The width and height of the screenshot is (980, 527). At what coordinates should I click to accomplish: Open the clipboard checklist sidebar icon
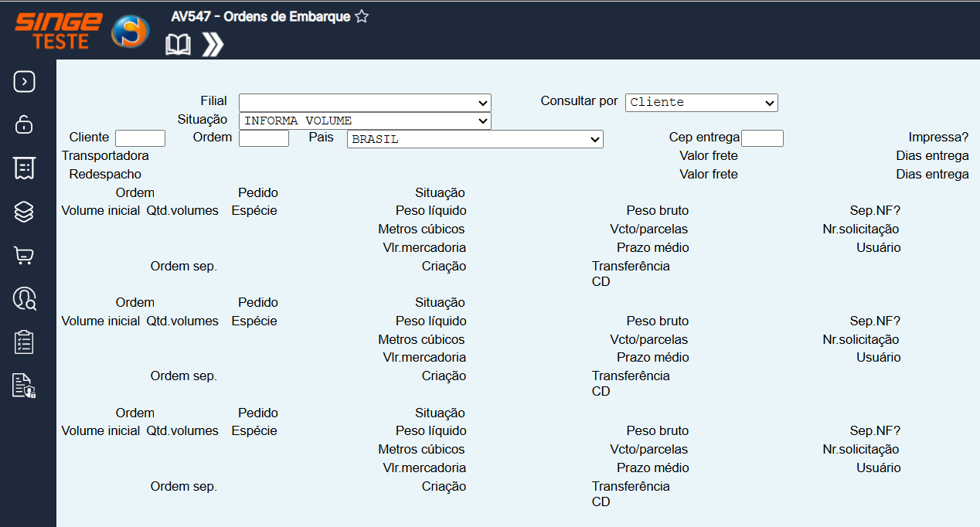pos(24,342)
